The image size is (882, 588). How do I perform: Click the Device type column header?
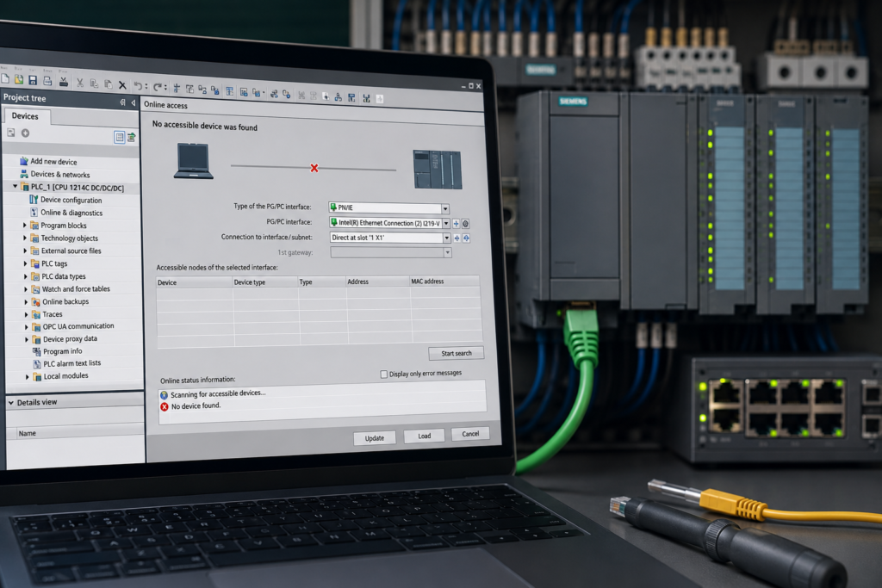pyautogui.click(x=265, y=282)
